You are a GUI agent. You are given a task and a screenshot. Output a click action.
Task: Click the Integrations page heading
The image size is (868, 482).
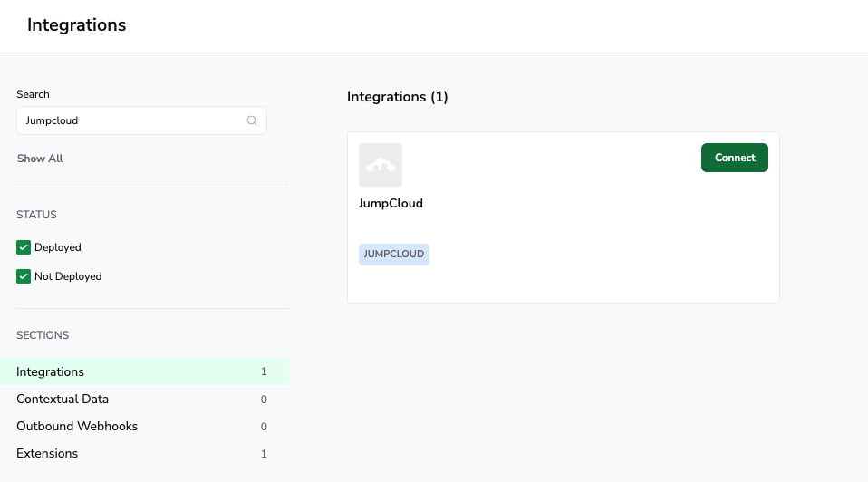76,25
